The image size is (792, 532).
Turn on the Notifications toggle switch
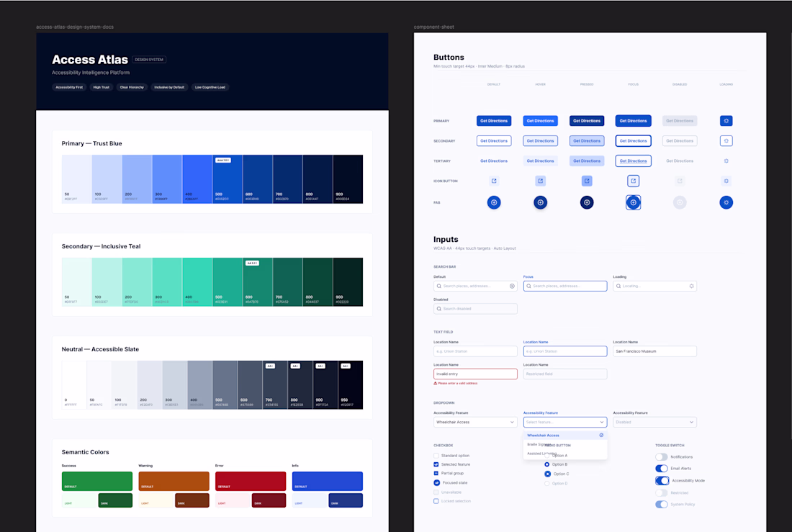662,456
